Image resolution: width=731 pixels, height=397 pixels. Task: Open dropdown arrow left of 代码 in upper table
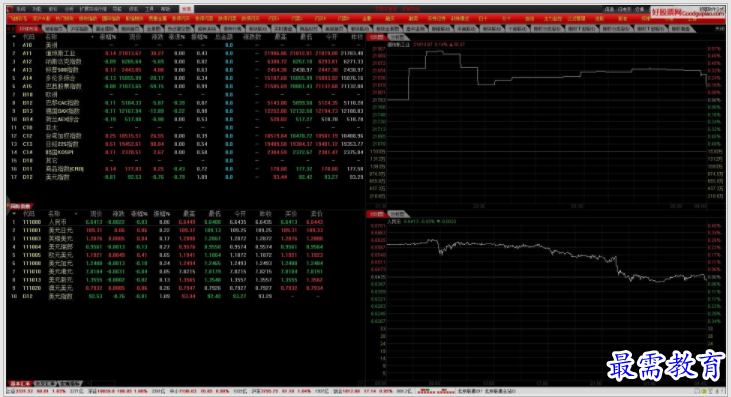click(14, 36)
